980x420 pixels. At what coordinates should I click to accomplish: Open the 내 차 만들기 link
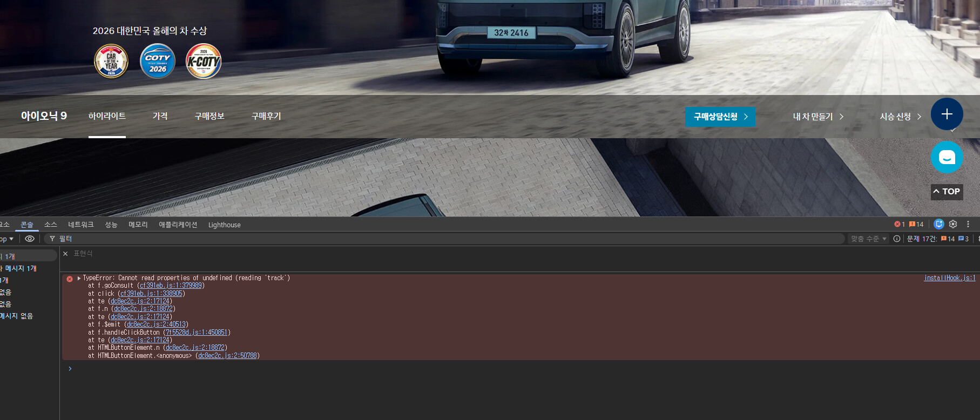click(818, 117)
